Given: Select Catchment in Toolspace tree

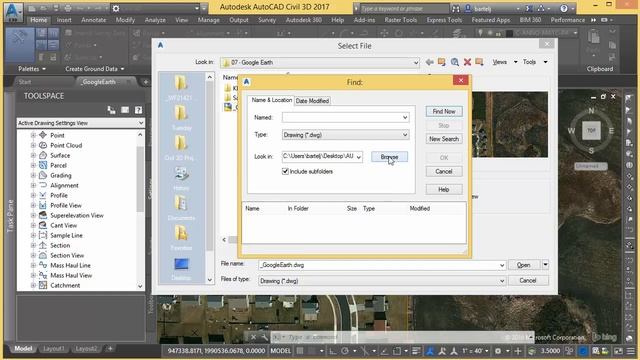Looking at the screenshot, I should tap(65, 285).
